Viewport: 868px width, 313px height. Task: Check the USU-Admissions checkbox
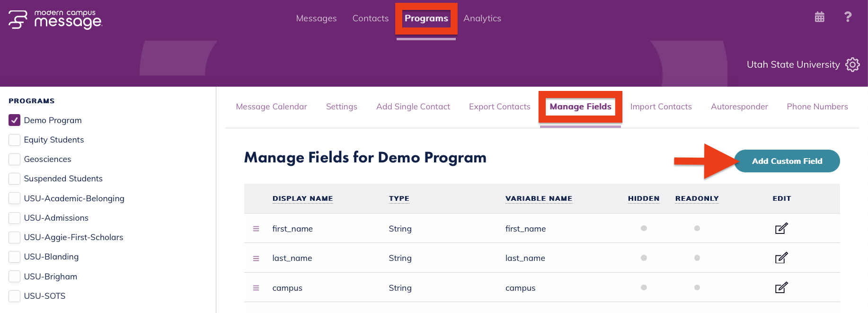coord(15,218)
